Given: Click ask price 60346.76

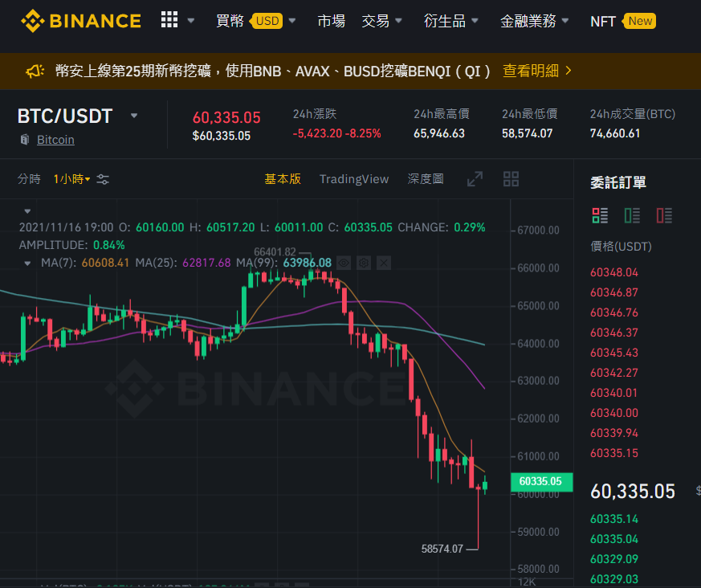Looking at the screenshot, I should pyautogui.click(x=614, y=312).
